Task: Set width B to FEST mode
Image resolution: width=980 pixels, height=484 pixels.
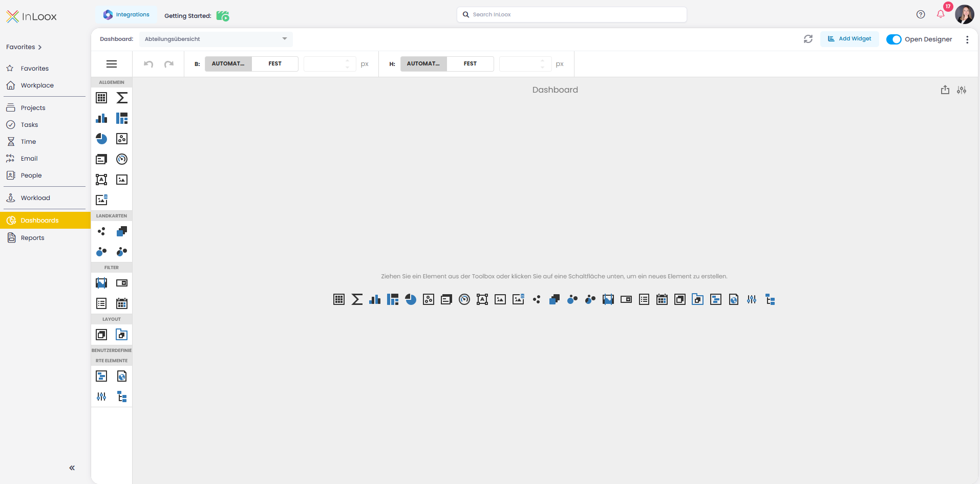Action: pos(275,64)
